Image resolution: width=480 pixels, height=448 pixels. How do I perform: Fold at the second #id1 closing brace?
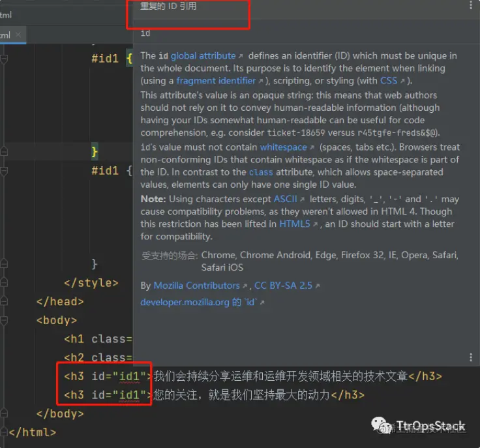pos(4,263)
